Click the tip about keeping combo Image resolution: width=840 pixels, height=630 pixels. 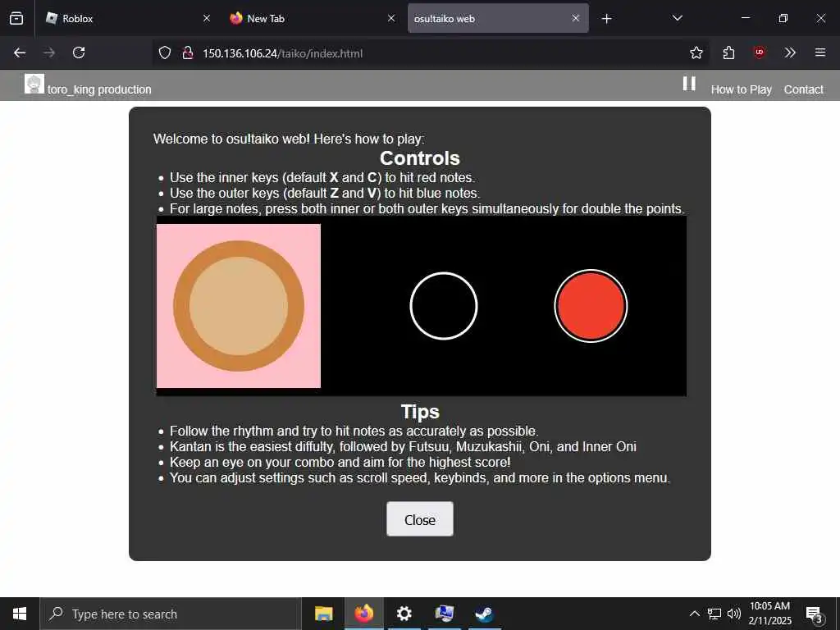click(340, 462)
